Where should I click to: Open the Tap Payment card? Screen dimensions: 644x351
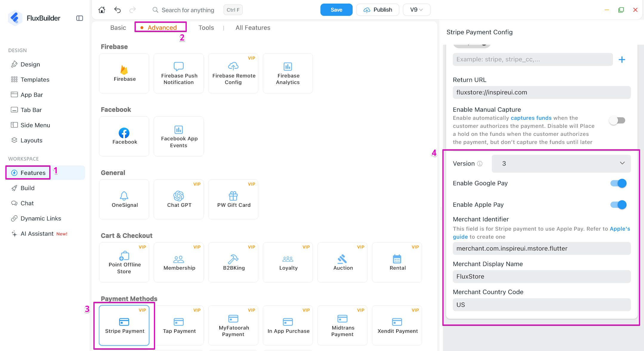(179, 325)
